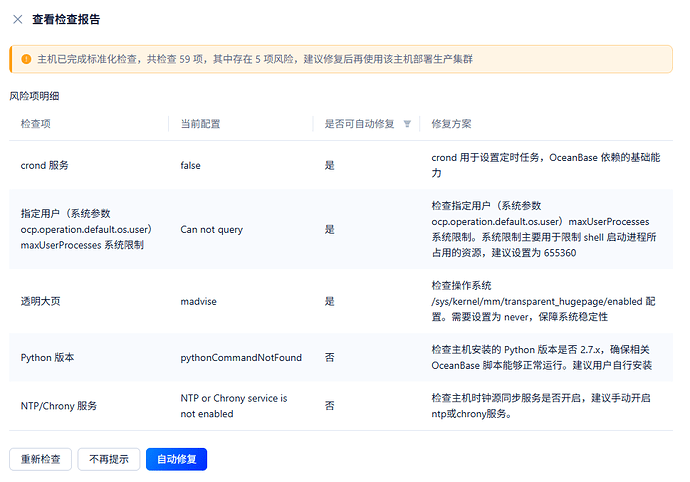This screenshot has width=690, height=482.
Task: Close the 查看检查报告 panel
Action: (18, 19)
